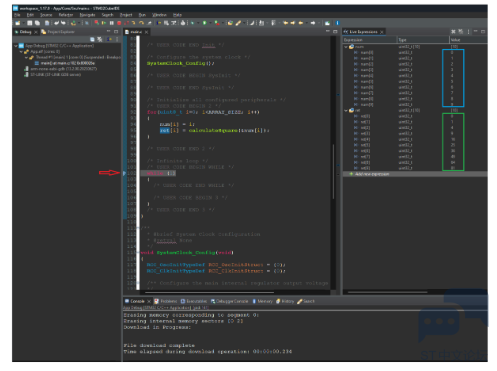The image size is (497, 371).
Task: Click the vertical scrollbar of main.c editor
Action: (333, 171)
